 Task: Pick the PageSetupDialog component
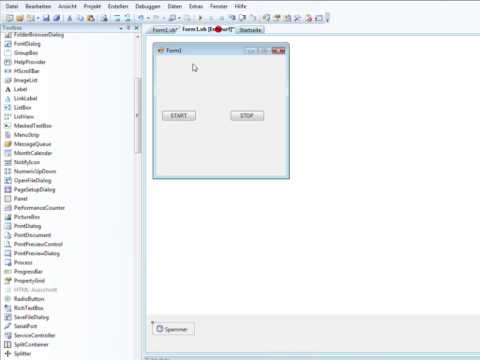coord(34,189)
